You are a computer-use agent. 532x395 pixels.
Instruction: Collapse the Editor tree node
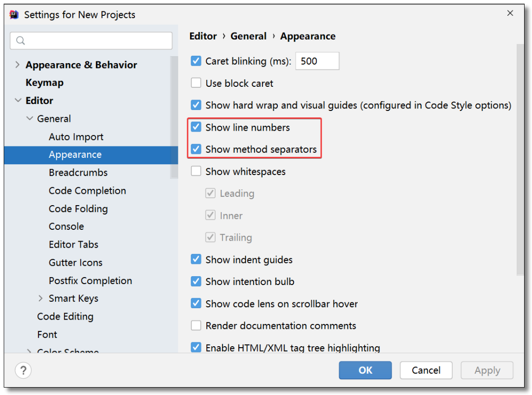point(18,100)
